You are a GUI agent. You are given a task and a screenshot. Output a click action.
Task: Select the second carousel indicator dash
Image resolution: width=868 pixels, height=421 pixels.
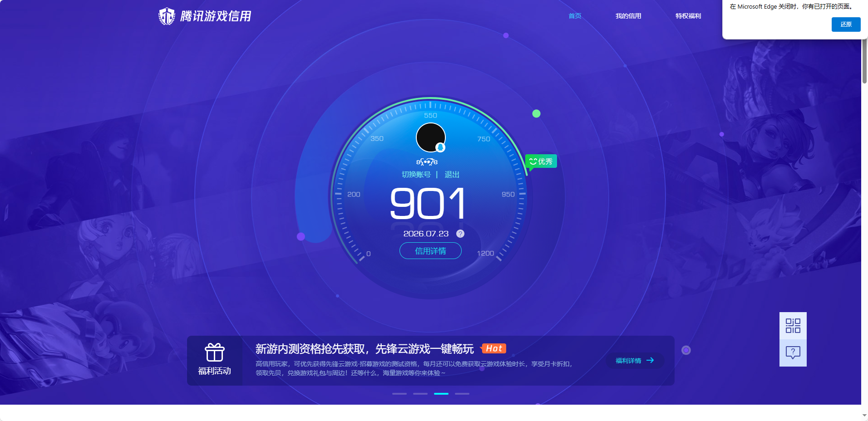pyautogui.click(x=420, y=394)
